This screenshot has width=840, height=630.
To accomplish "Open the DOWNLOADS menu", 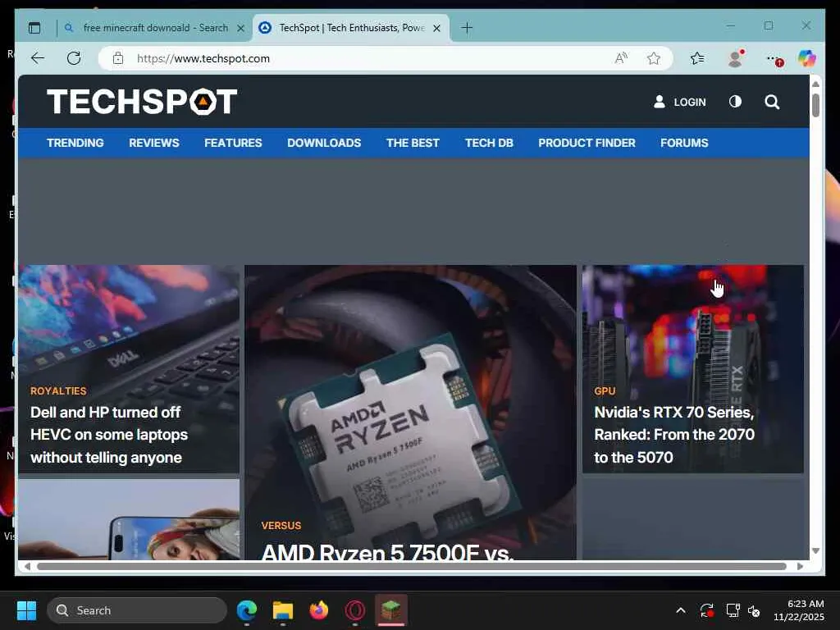I will point(324,143).
